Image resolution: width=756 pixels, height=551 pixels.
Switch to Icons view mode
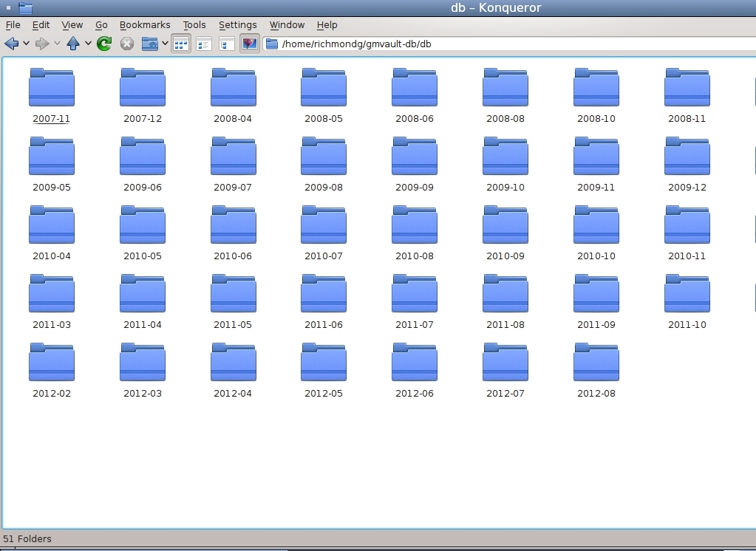(181, 44)
